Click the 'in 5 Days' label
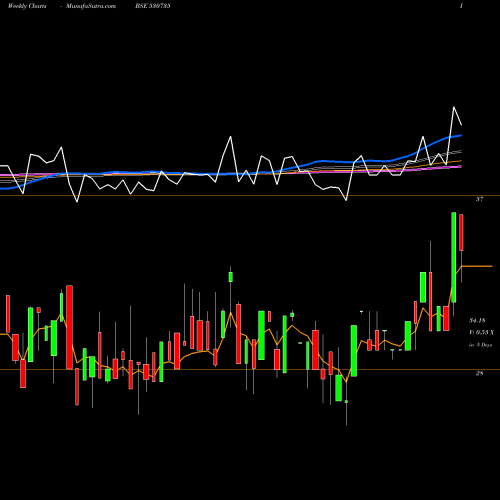 [481, 345]
